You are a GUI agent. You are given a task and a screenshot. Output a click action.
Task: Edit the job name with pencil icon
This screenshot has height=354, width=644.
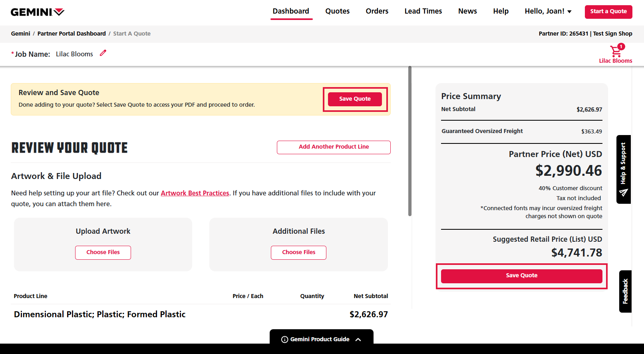pos(103,53)
